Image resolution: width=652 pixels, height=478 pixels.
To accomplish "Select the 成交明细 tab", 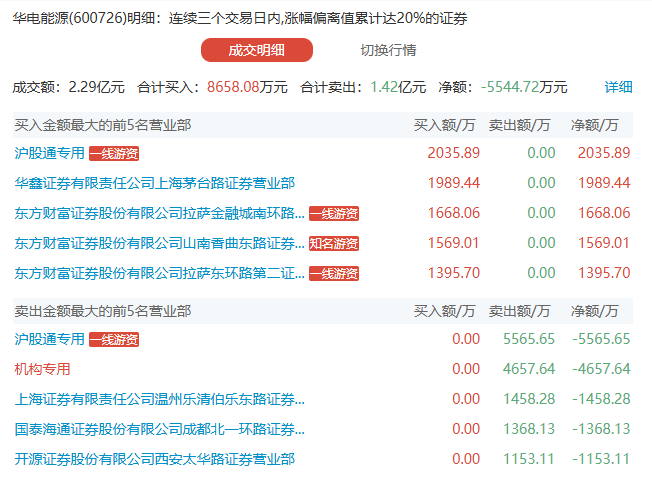I will point(257,50).
